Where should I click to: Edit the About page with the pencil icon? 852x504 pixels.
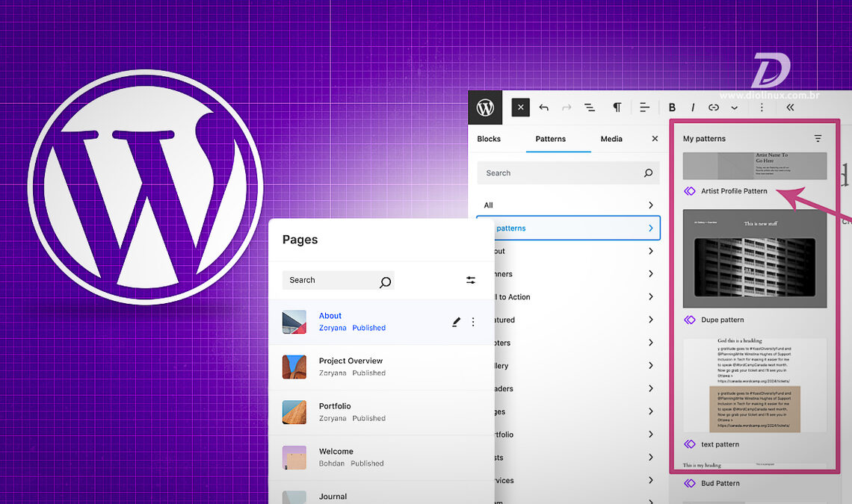tap(457, 322)
